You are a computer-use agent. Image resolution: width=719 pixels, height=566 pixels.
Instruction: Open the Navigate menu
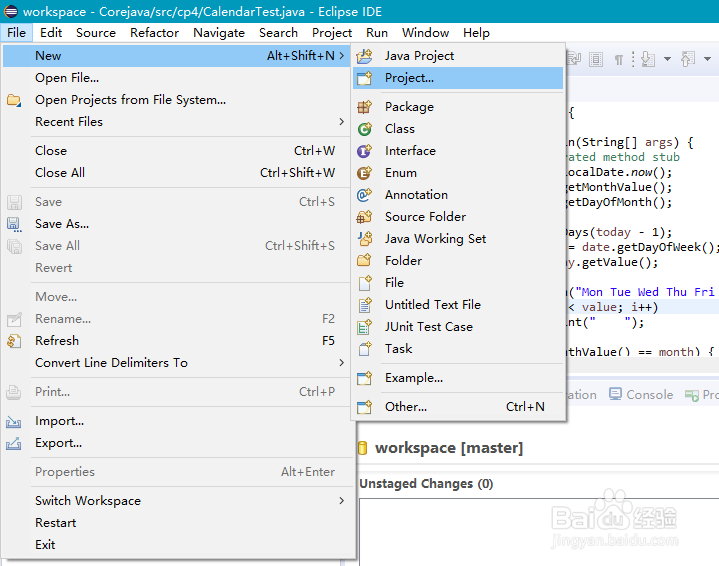pos(219,33)
